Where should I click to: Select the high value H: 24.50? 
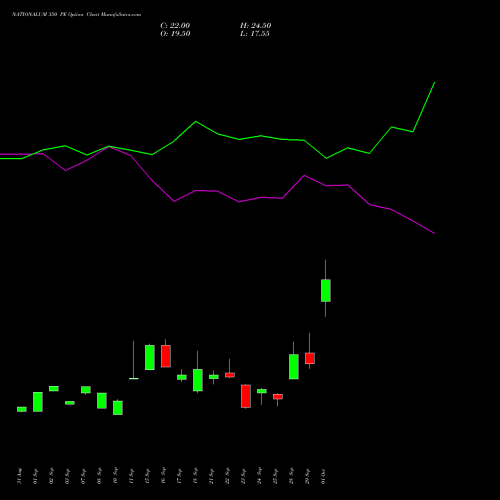pyautogui.click(x=256, y=26)
